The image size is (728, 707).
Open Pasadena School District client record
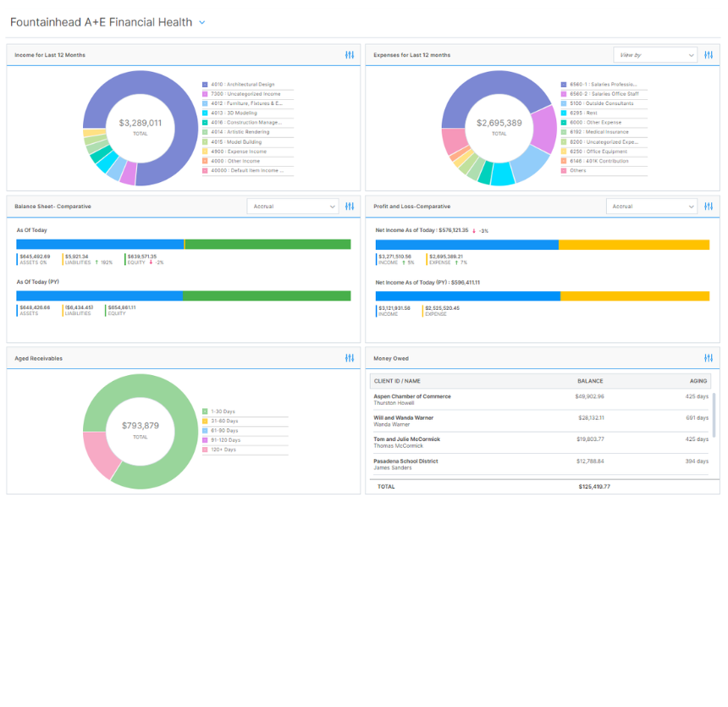pyautogui.click(x=407, y=460)
